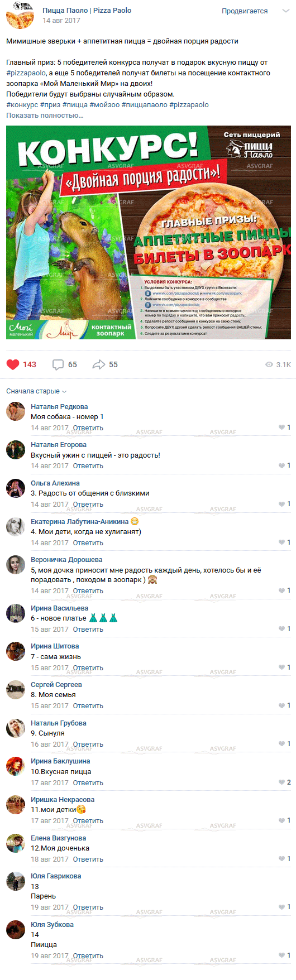Share post using the arrow icon
The image size is (296, 980).
(99, 364)
